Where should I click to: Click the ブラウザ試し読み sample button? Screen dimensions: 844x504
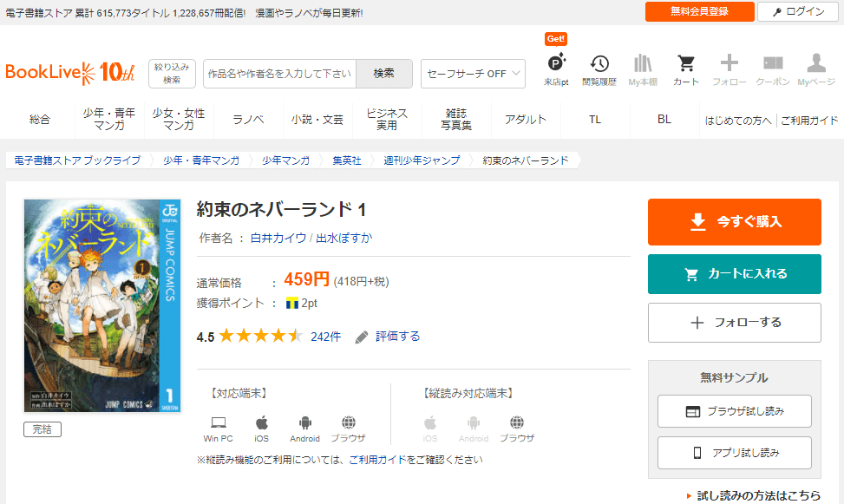point(734,411)
